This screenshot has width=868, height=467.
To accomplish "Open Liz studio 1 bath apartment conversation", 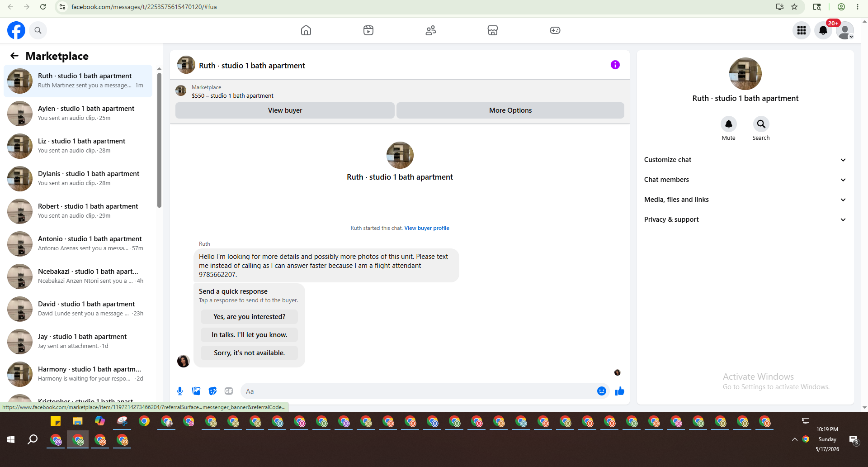I will pyautogui.click(x=78, y=146).
